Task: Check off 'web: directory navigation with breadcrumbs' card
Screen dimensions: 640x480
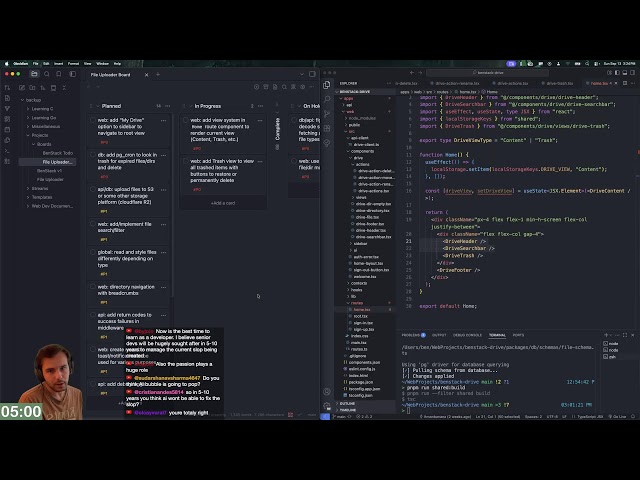Action: (x=93, y=287)
